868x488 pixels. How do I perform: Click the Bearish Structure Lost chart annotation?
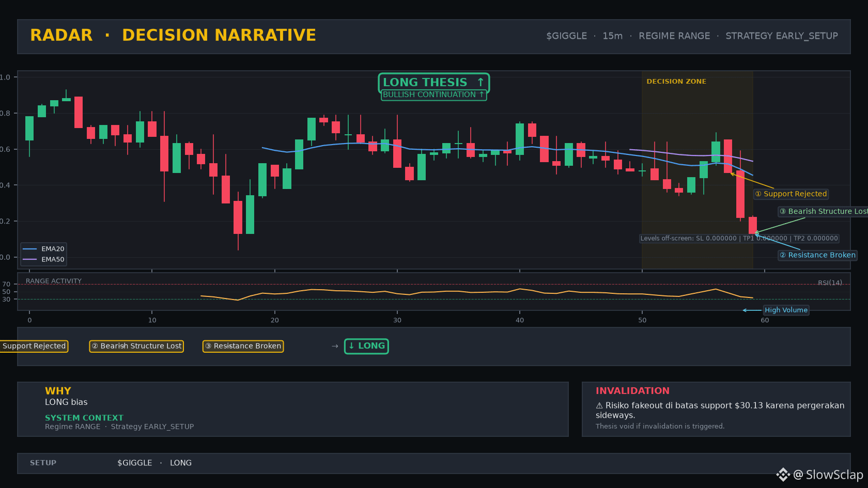[x=823, y=212]
